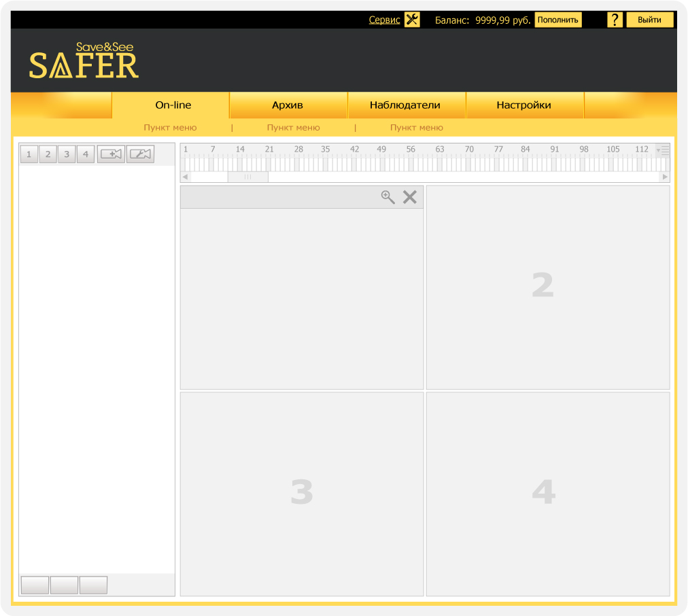Viewport: 688px width, 616px height.
Task: Select video pane number 2
Action: click(x=548, y=288)
